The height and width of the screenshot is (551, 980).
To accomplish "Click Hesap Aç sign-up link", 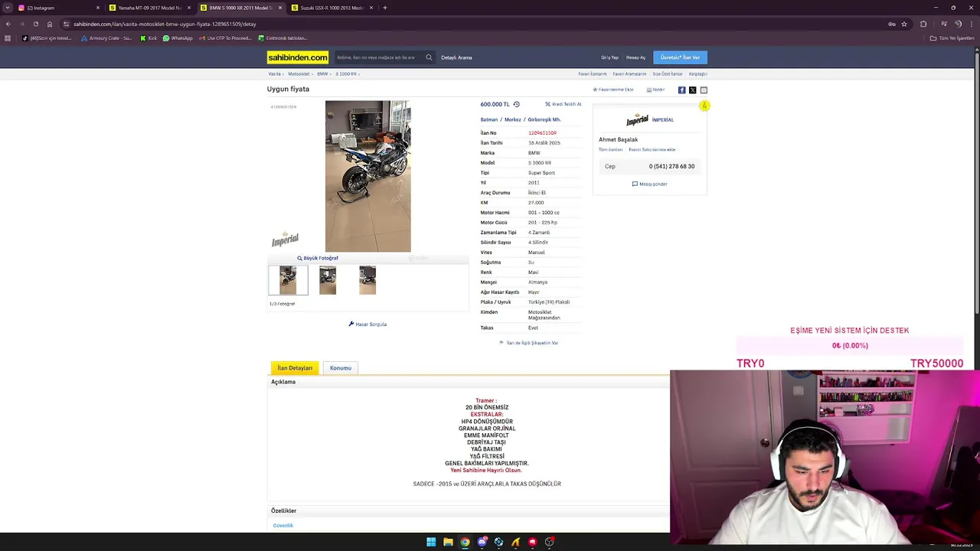I will (x=635, y=57).
